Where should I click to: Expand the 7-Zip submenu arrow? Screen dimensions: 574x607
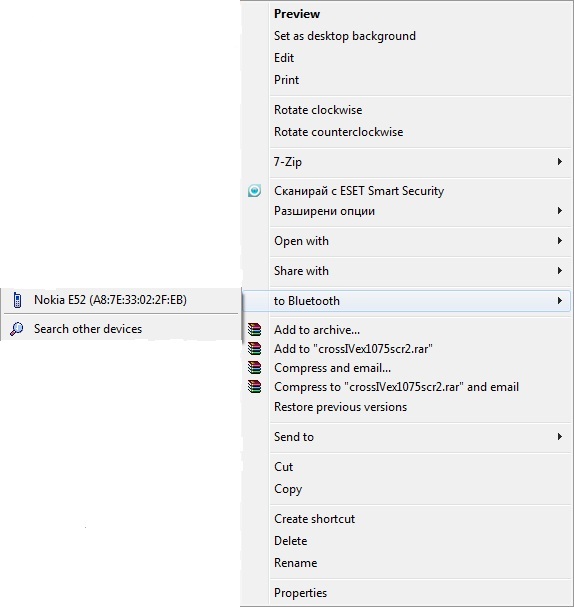[560, 161]
